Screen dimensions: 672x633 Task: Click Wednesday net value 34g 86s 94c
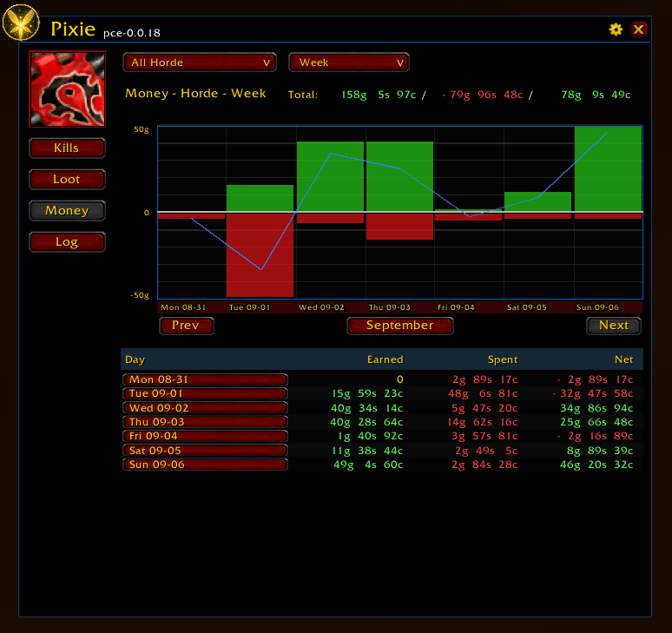coord(596,408)
